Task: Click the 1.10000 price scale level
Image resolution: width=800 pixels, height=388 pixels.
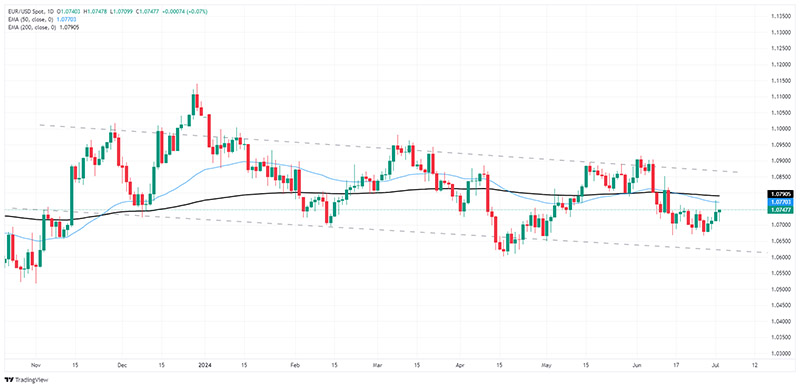Action: tap(779, 128)
